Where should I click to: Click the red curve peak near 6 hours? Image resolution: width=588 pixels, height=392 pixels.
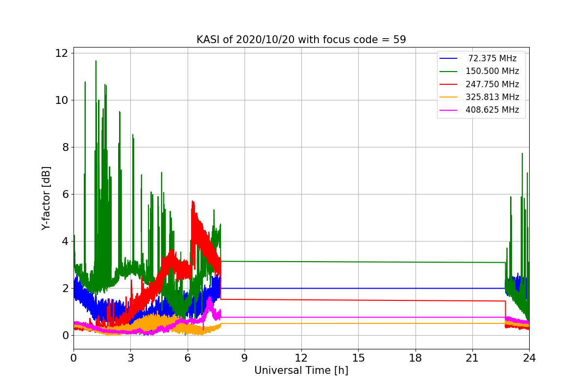tap(193, 202)
